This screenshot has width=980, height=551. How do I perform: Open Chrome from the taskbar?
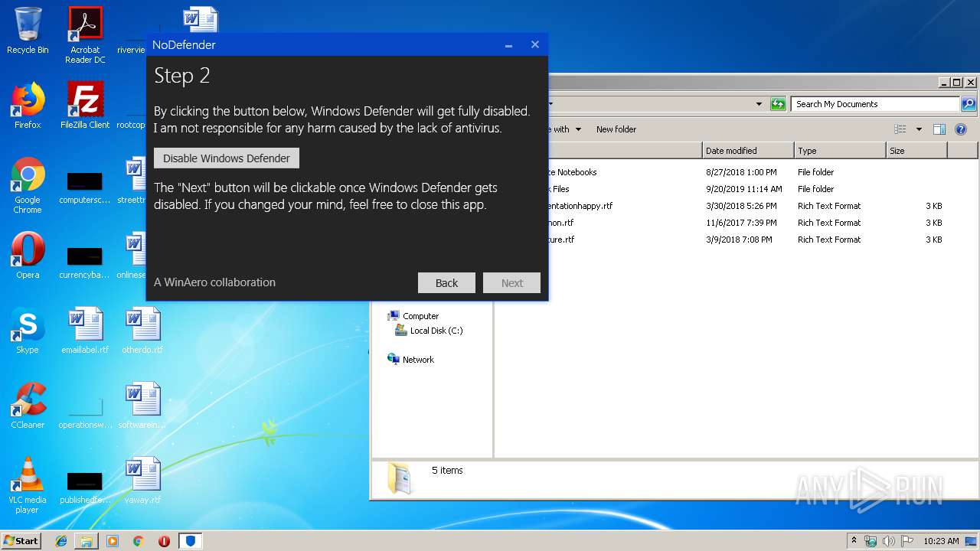(x=138, y=541)
